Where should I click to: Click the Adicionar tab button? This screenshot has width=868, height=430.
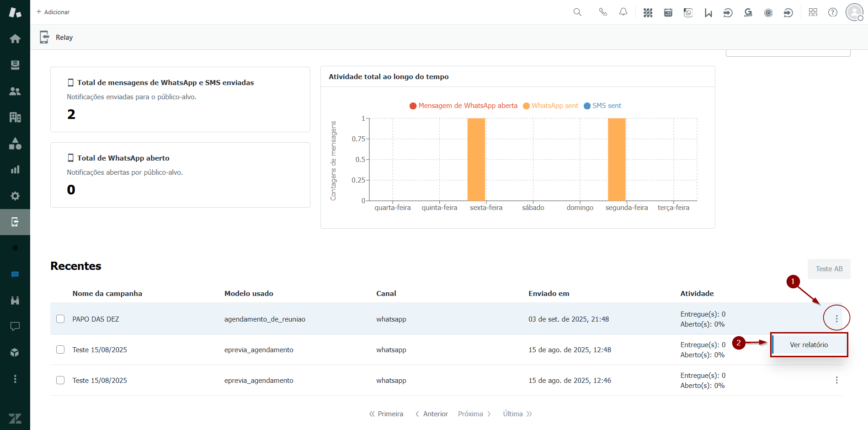click(53, 12)
